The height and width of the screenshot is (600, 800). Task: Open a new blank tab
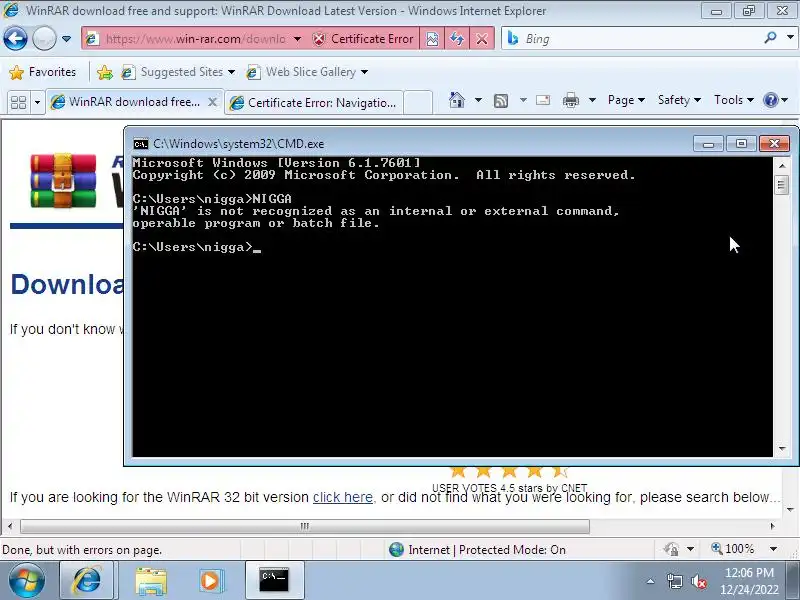418,103
